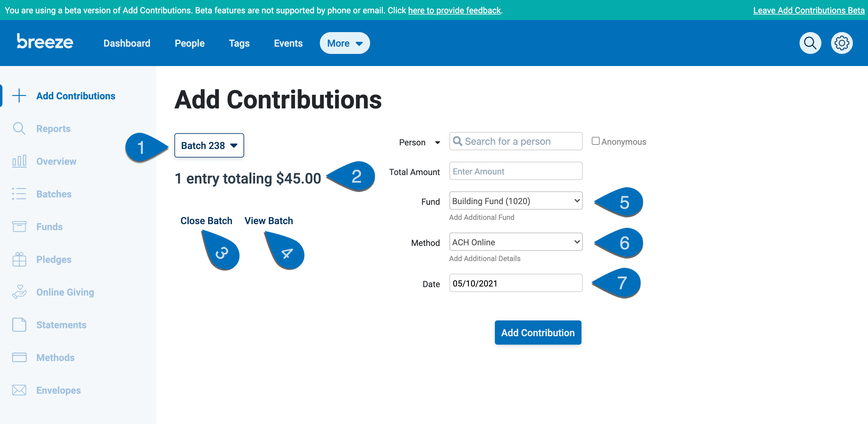Go to the People nav item
Viewport: 868px width, 424px height.
coord(189,43)
